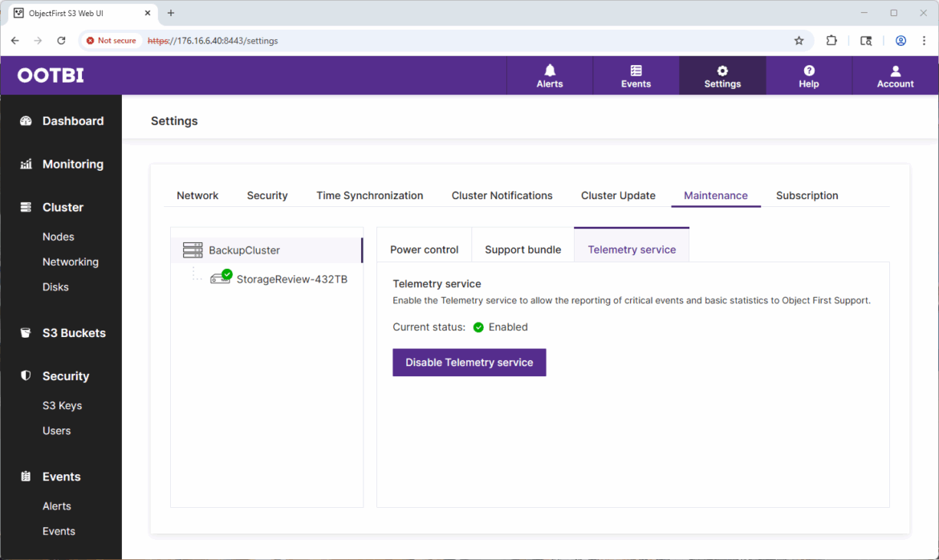Click the Security shield icon in sidebar
The height and width of the screenshot is (560, 939).
click(x=26, y=376)
